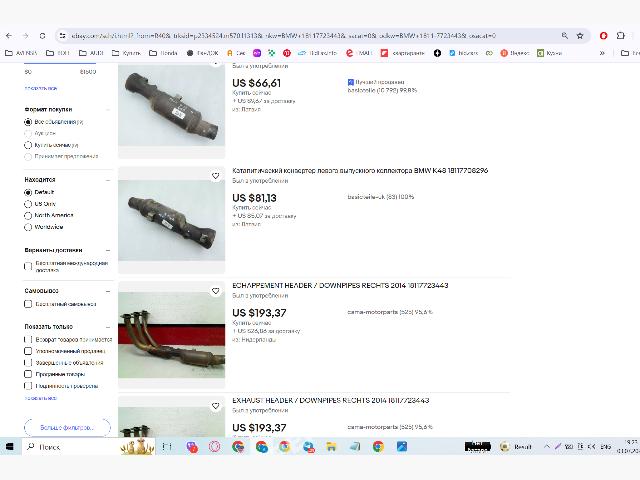640x480 pixels.
Task: Click the Больше фильтров button
Action: point(67,427)
